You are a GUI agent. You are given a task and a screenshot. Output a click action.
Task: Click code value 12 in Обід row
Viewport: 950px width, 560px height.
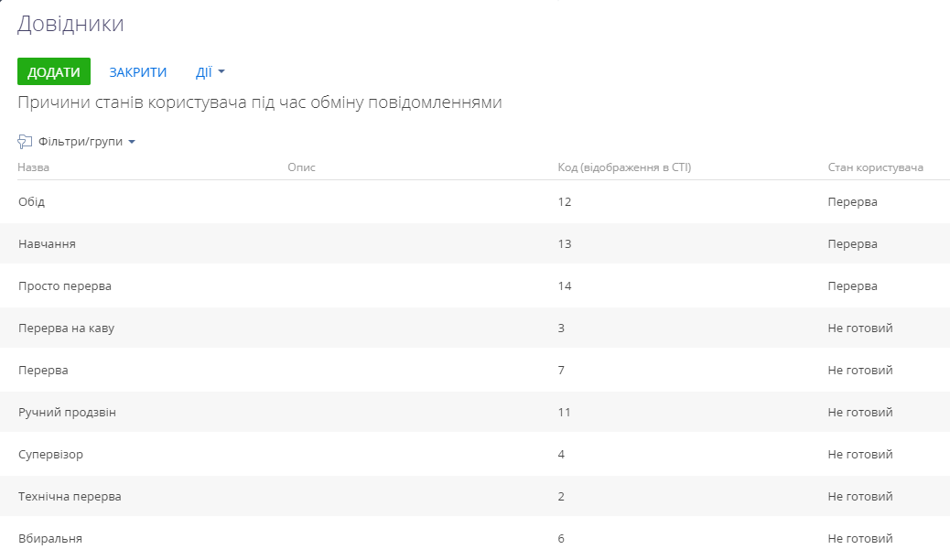(565, 202)
